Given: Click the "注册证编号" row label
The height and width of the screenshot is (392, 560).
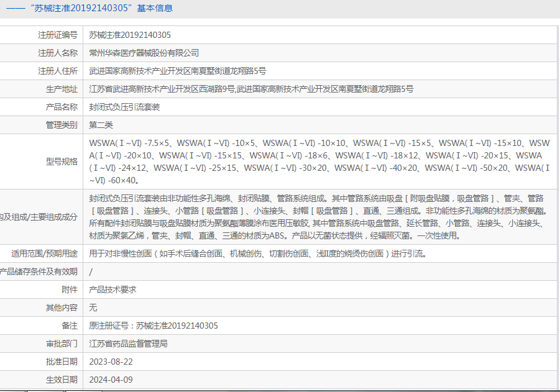Looking at the screenshot, I should [x=58, y=35].
